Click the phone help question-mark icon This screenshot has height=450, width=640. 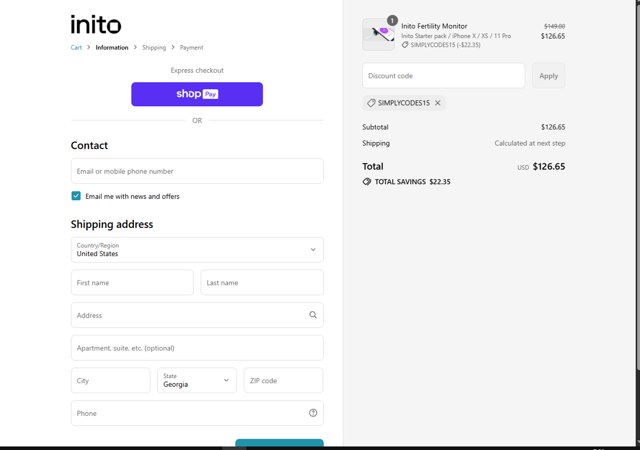[x=313, y=413]
